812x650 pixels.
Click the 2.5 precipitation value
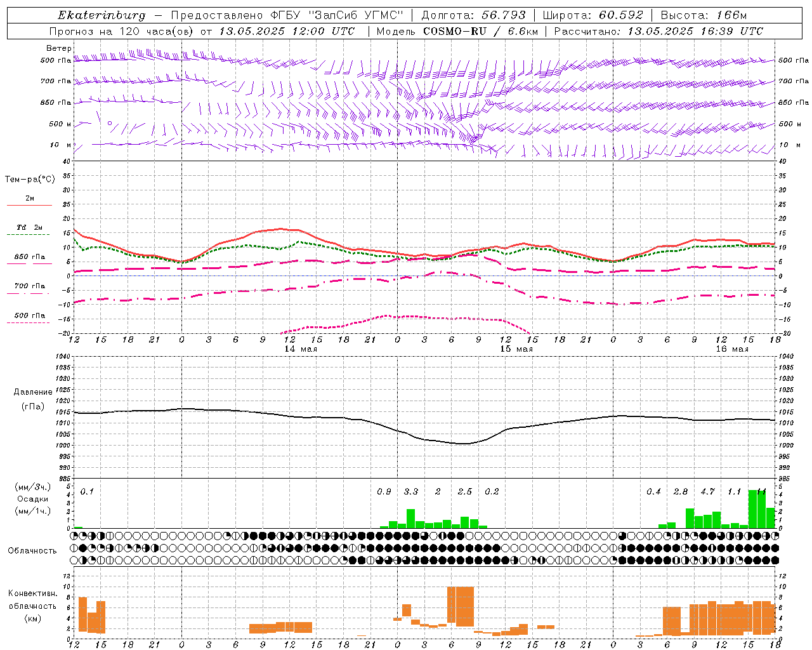point(465,492)
